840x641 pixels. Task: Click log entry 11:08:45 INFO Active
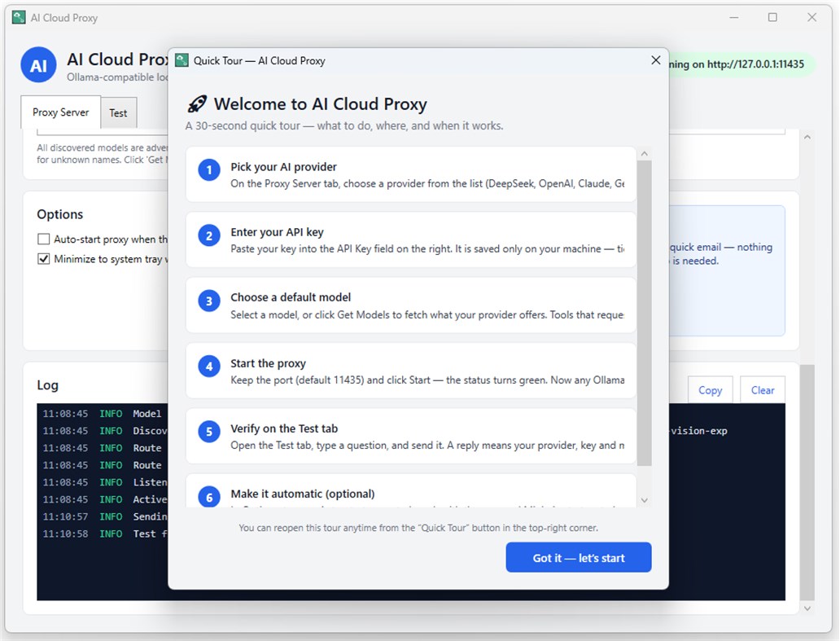[x=105, y=499]
